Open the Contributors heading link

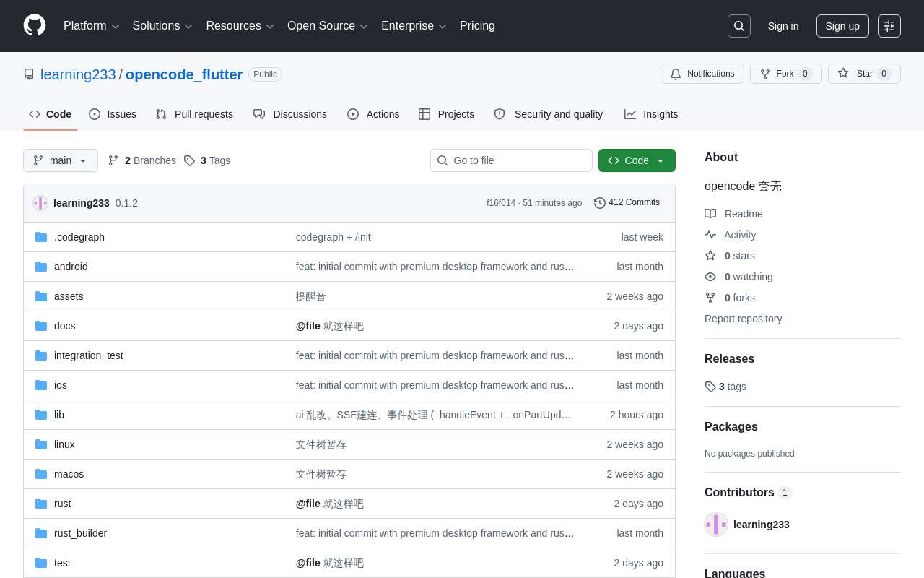[x=748, y=493]
